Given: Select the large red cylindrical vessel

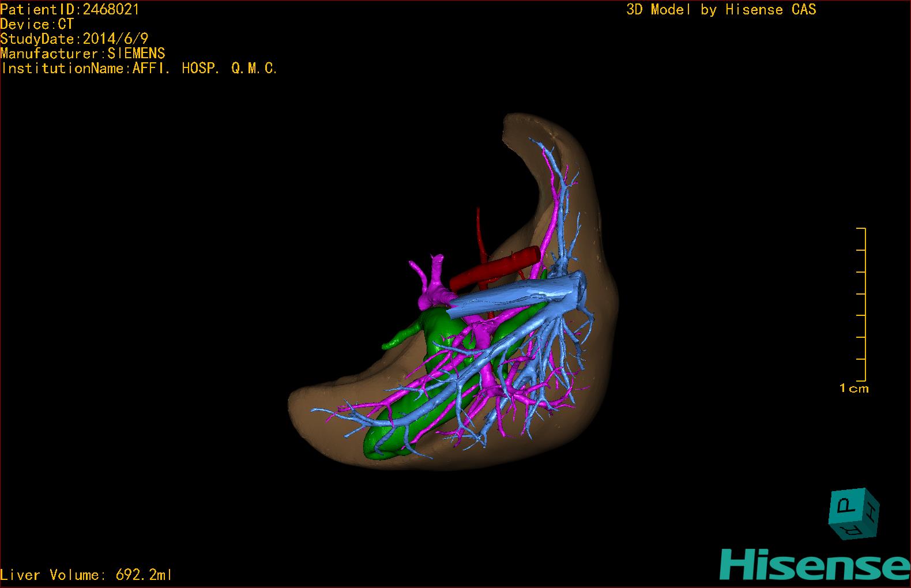Looking at the screenshot, I should tap(496, 267).
